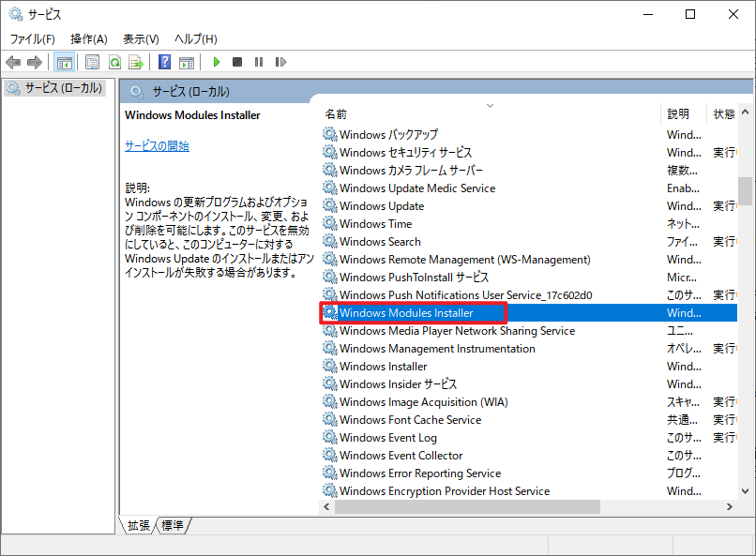Click gear icon beside Windows Search
The width and height of the screenshot is (756, 556).
(x=330, y=241)
